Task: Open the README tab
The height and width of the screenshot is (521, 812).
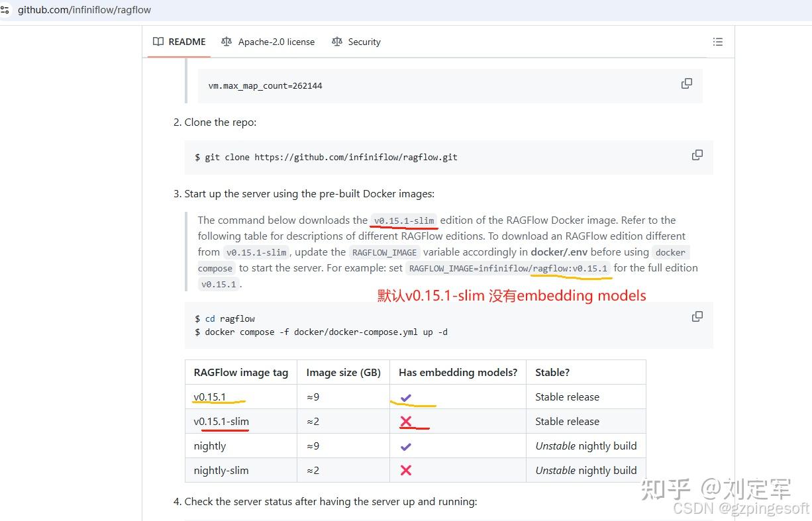Action: [x=179, y=42]
